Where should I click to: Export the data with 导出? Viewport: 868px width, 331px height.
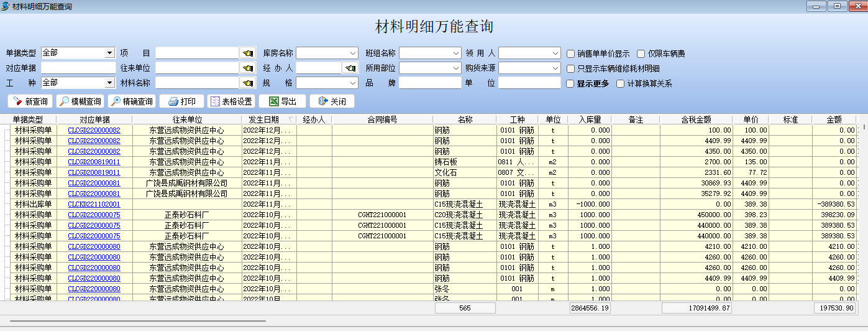click(281, 101)
